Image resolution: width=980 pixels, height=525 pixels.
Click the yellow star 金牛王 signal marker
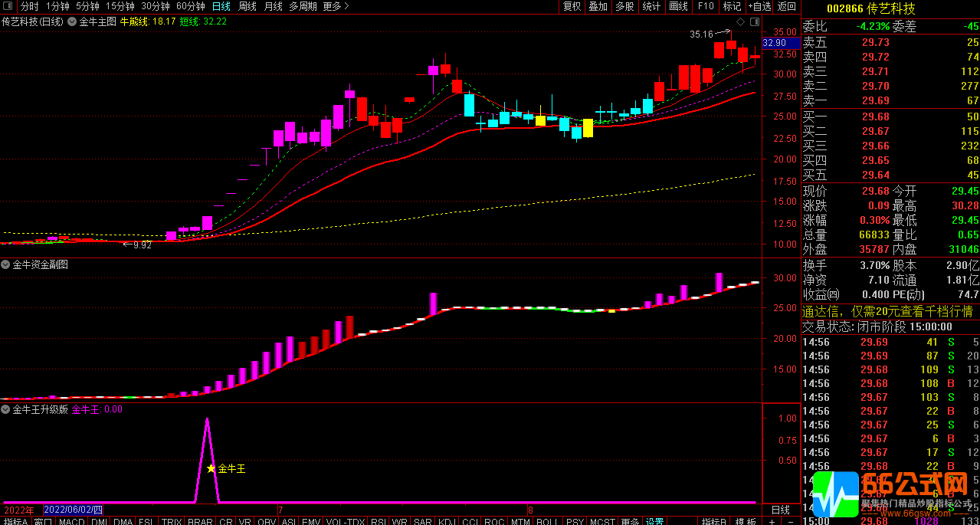point(211,468)
